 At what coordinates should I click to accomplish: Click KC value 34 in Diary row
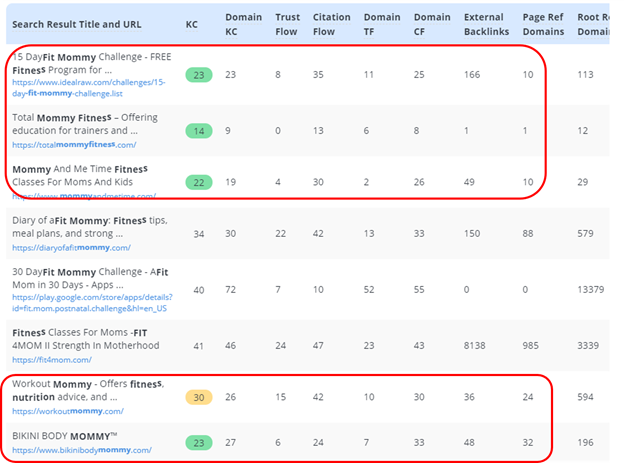(199, 234)
